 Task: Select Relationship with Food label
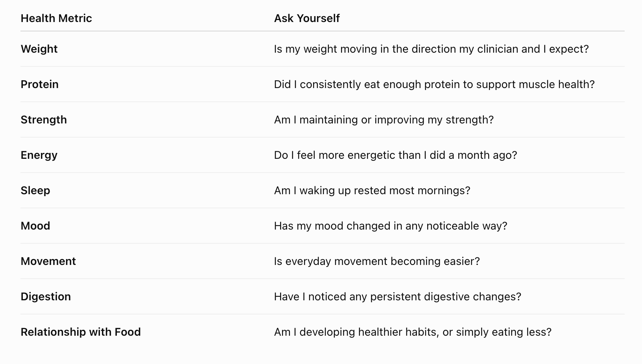pyautogui.click(x=81, y=332)
